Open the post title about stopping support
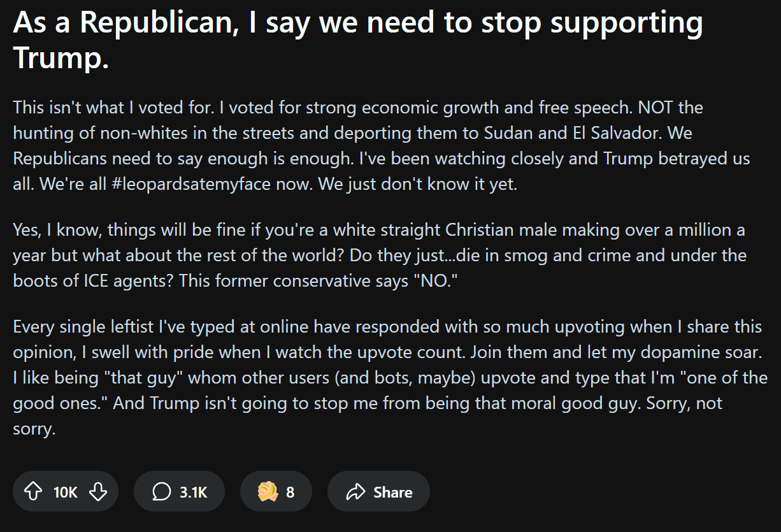The height and width of the screenshot is (532, 781). point(358,40)
